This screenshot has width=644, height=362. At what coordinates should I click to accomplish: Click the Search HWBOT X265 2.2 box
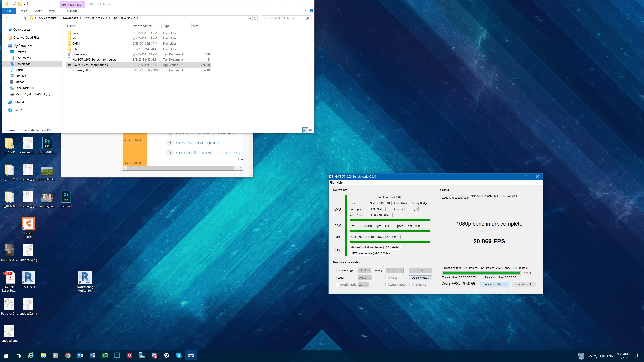pos(286,18)
